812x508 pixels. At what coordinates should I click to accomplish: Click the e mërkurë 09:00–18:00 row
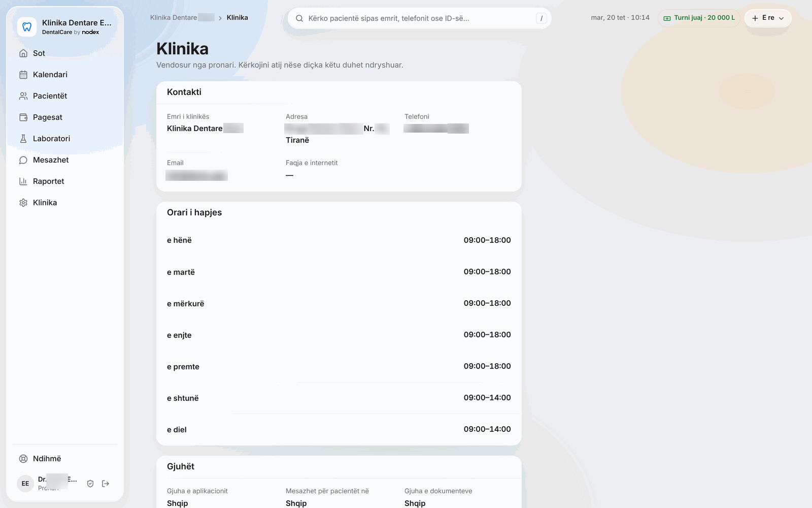coord(339,303)
